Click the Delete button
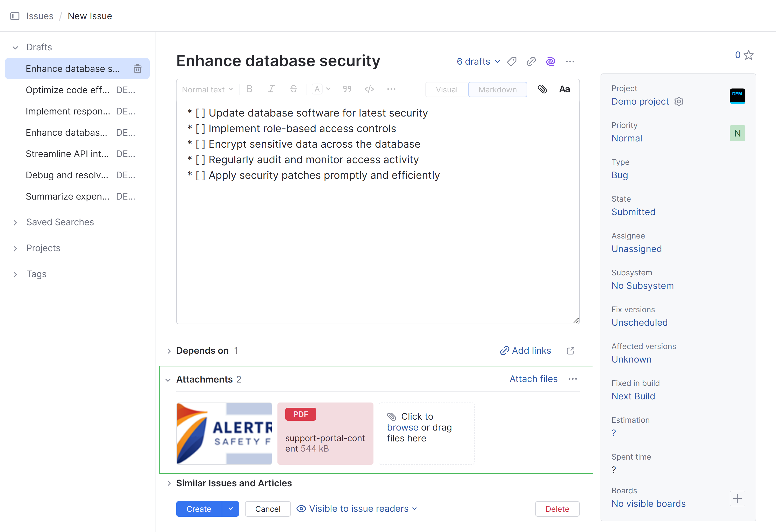 [x=557, y=509]
